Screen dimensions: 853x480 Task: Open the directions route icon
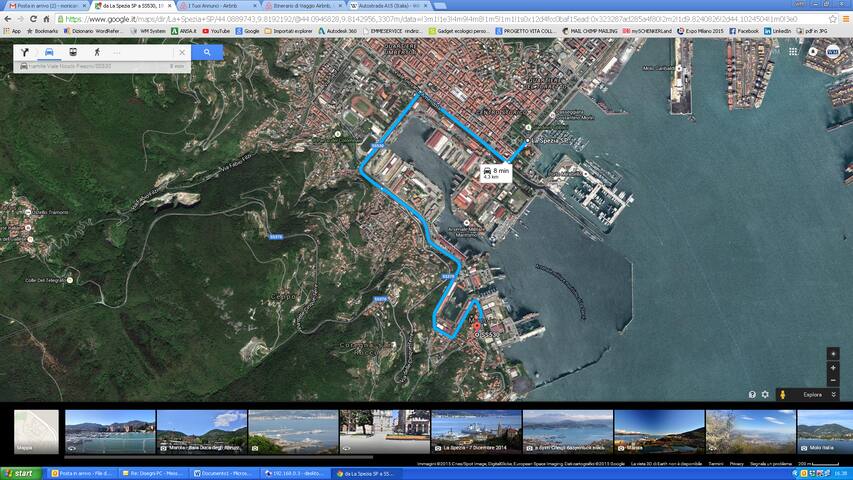24,52
